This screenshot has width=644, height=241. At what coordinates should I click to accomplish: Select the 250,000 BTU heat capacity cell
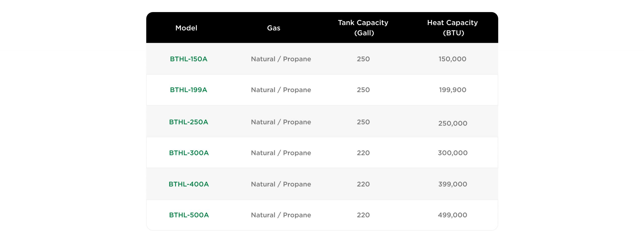coord(453,123)
